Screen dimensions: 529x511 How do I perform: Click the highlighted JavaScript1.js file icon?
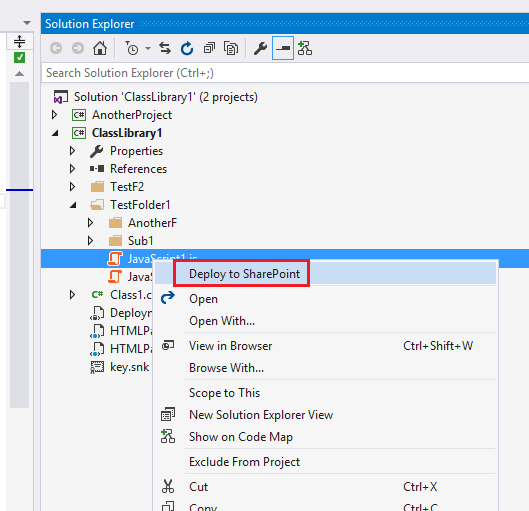click(x=115, y=258)
